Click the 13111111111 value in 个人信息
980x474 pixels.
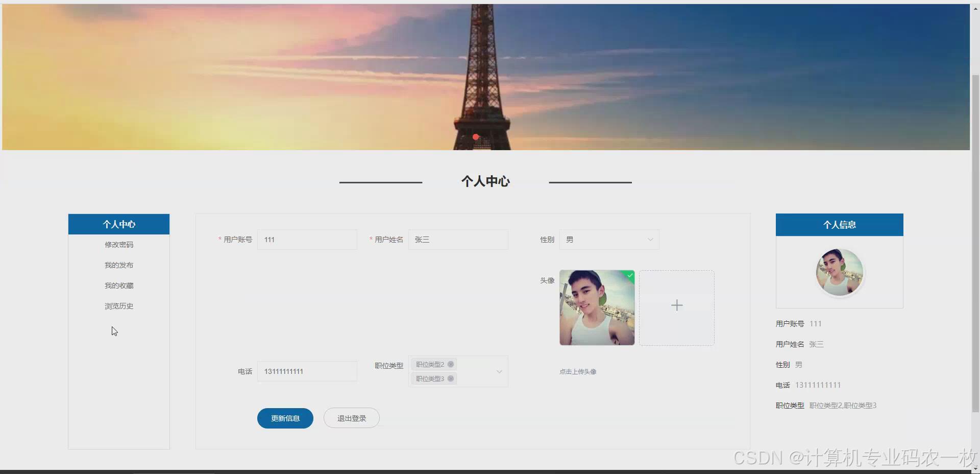[x=818, y=385]
